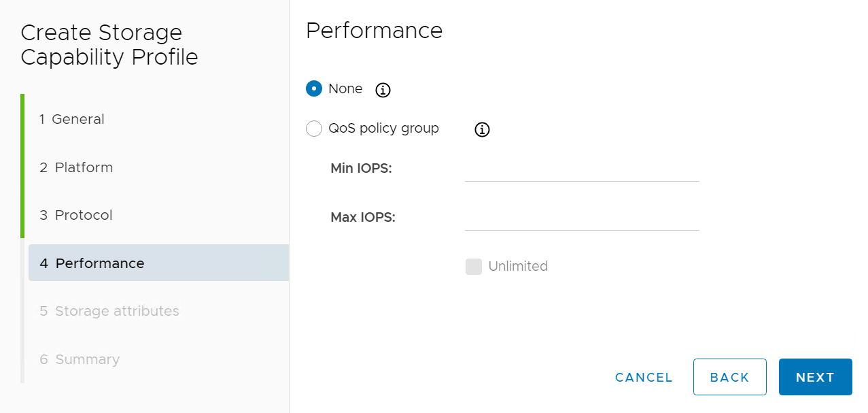Click the info icon next to None
Viewport: 868px width, 413px height.
point(383,90)
